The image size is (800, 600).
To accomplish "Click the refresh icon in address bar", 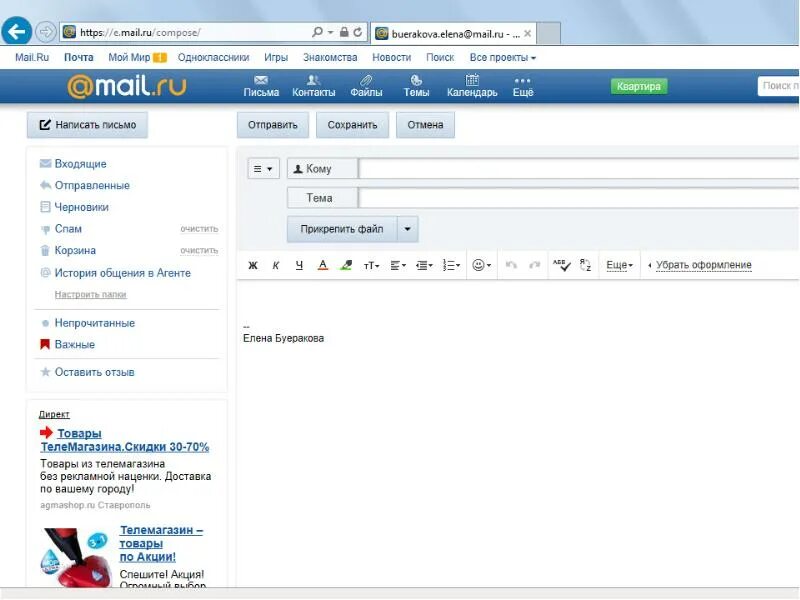I will [358, 32].
